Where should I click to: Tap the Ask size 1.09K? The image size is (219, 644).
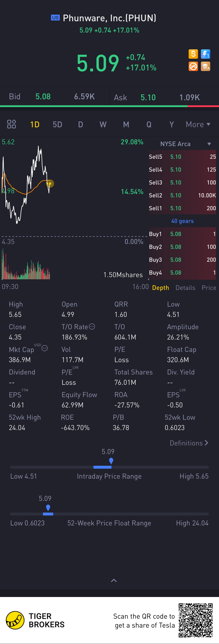click(190, 98)
